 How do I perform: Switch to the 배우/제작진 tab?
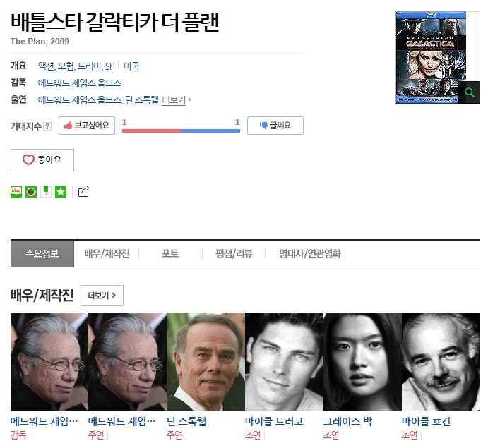point(107,254)
